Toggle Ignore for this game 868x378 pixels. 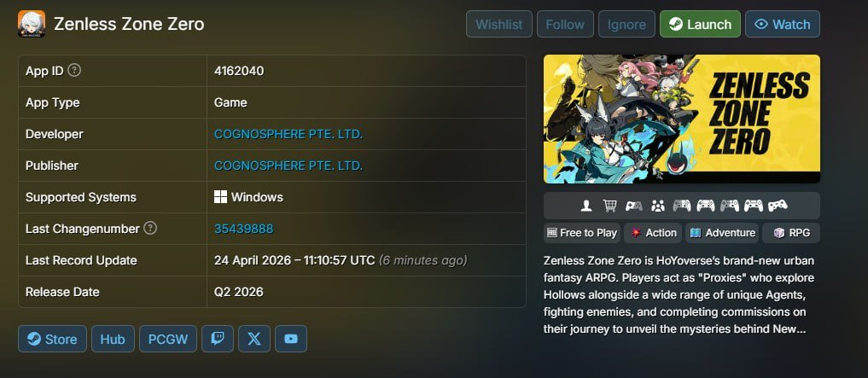[x=626, y=25]
